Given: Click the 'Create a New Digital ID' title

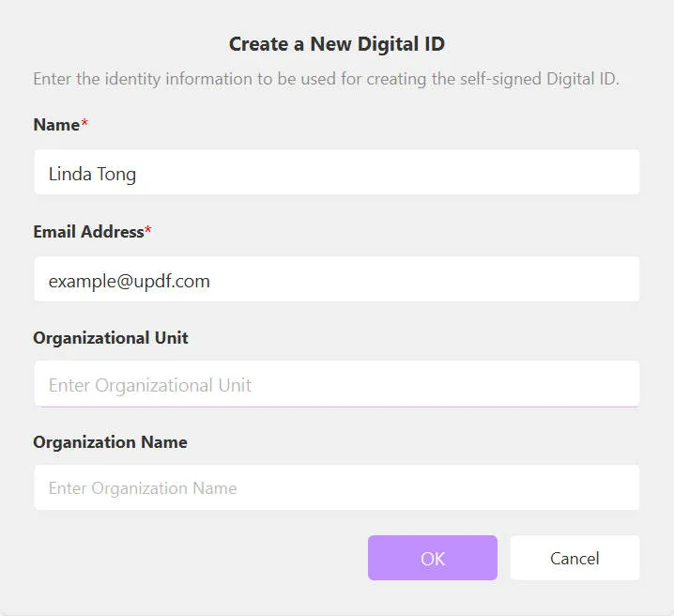Looking at the screenshot, I should [x=336, y=44].
